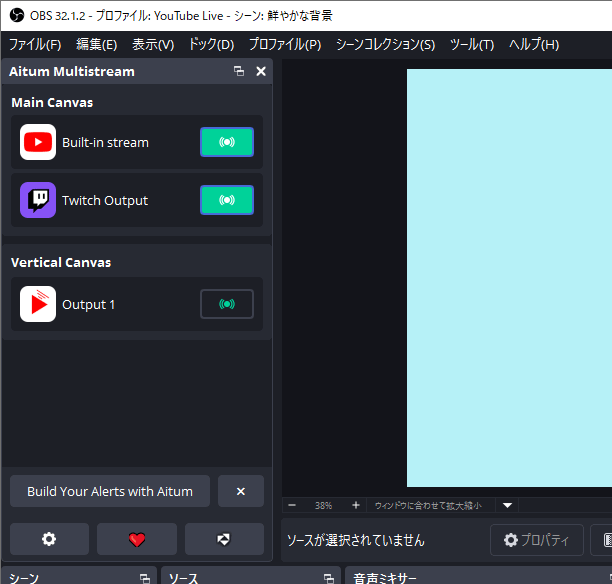The width and height of the screenshot is (612, 584).
Task: Start the Output 1 vertical stream
Action: (227, 304)
